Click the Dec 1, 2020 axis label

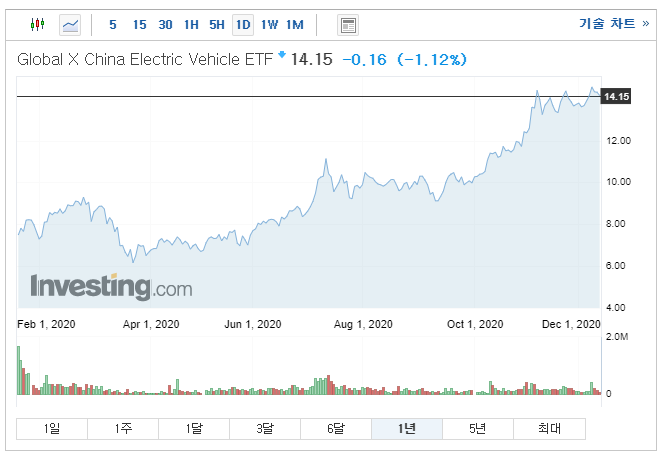coord(571,324)
